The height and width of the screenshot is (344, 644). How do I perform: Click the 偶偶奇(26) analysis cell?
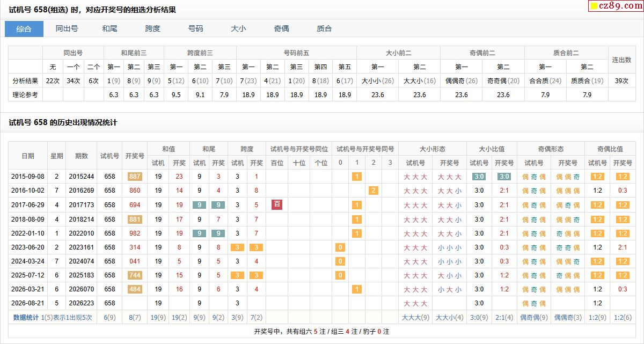(x=462, y=81)
